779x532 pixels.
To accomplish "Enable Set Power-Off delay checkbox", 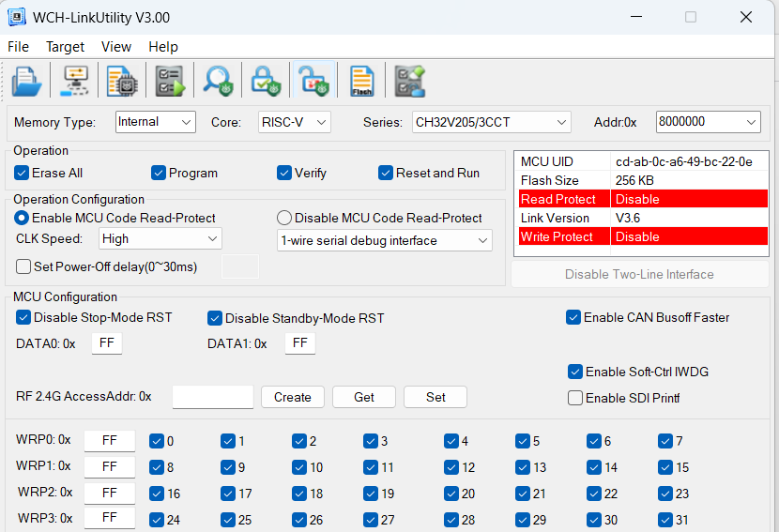I will [x=23, y=266].
